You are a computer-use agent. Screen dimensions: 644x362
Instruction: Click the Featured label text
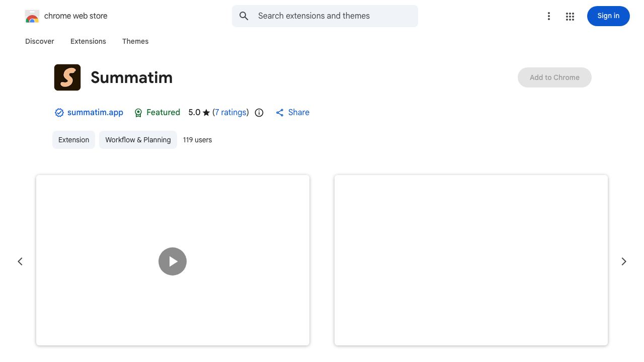pyautogui.click(x=163, y=113)
